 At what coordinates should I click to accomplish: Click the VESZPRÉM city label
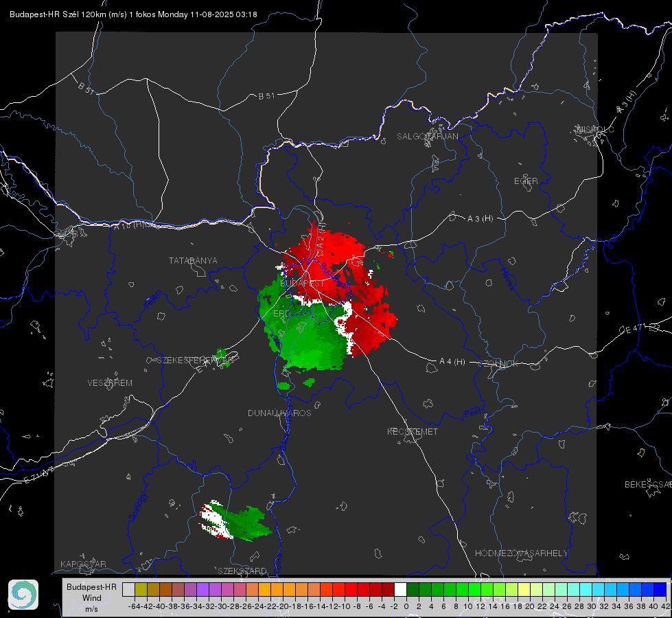point(110,383)
